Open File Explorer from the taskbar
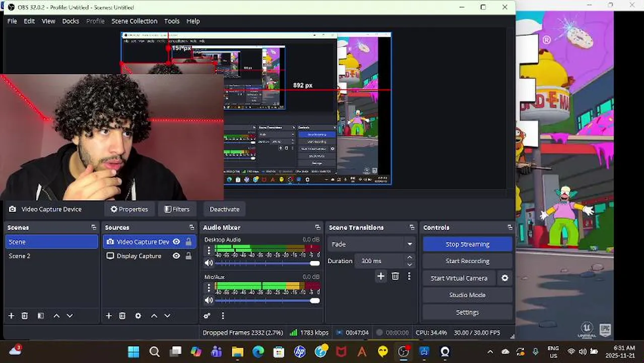644x363 pixels. coord(237,351)
